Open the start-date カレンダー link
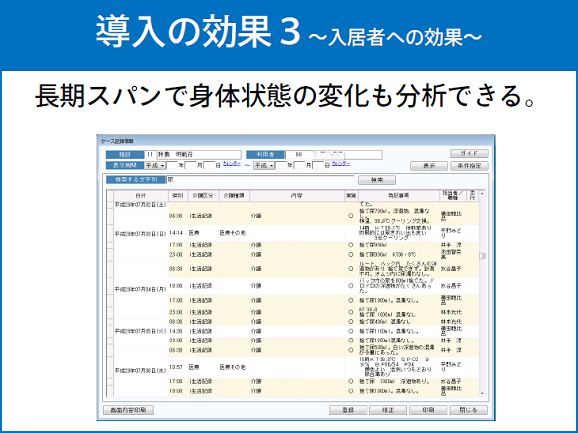 (x=232, y=164)
